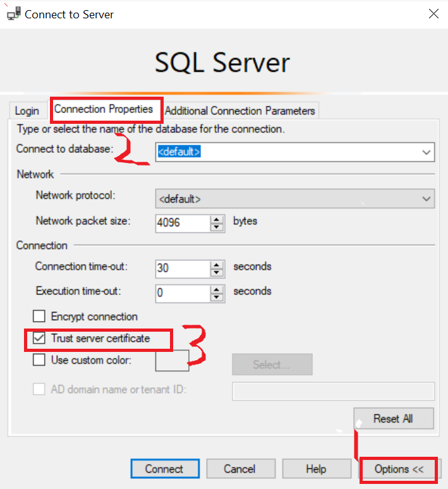The height and width of the screenshot is (489, 448).
Task: Click the AD domain name or tenant ID field
Action: 333,391
